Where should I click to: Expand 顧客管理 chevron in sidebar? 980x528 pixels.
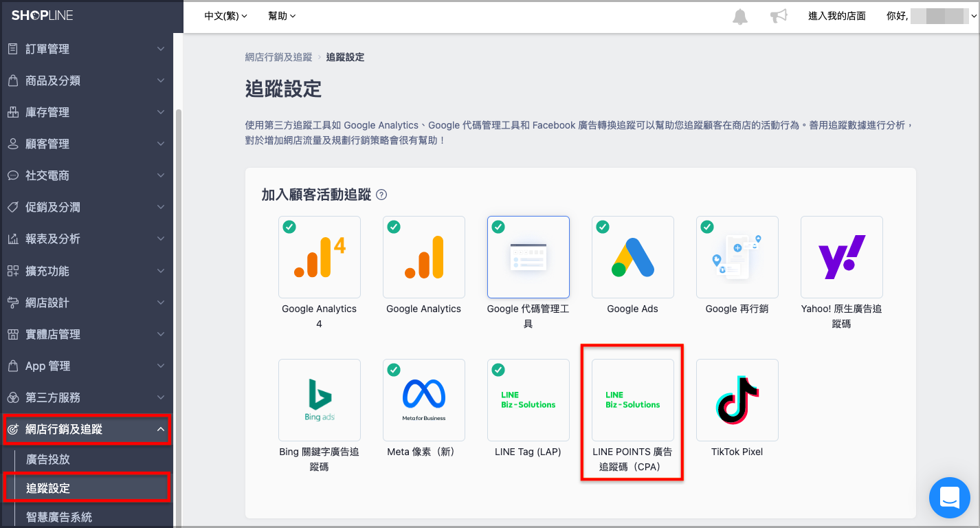[161, 144]
